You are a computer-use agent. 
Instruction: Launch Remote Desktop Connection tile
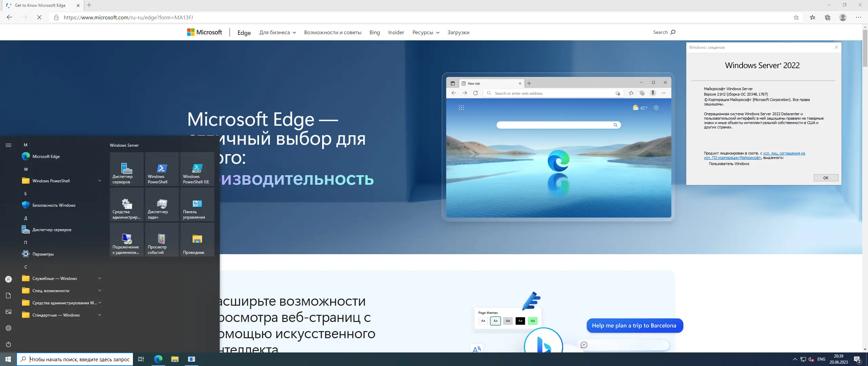[x=126, y=240]
